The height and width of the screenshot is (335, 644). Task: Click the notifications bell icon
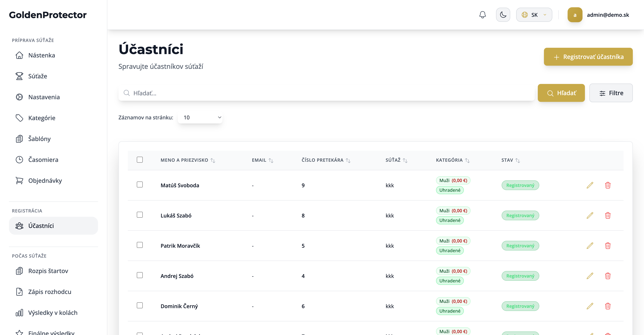482,15
